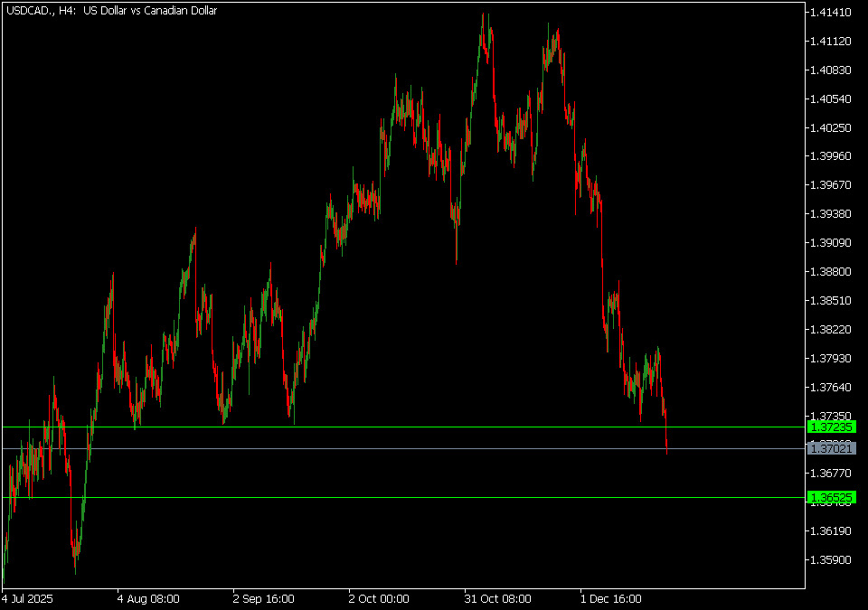868x610 pixels.
Task: Select the 1.38800 price scale value
Action: pos(830,271)
